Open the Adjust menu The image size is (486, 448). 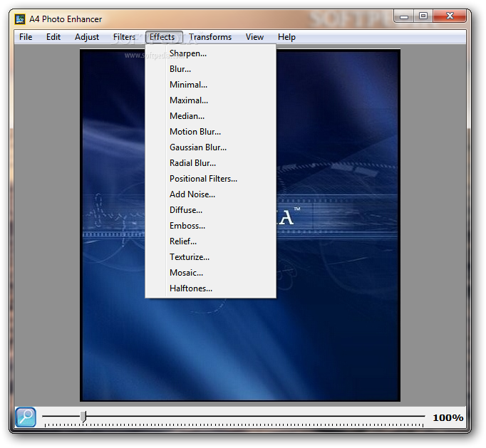click(87, 37)
